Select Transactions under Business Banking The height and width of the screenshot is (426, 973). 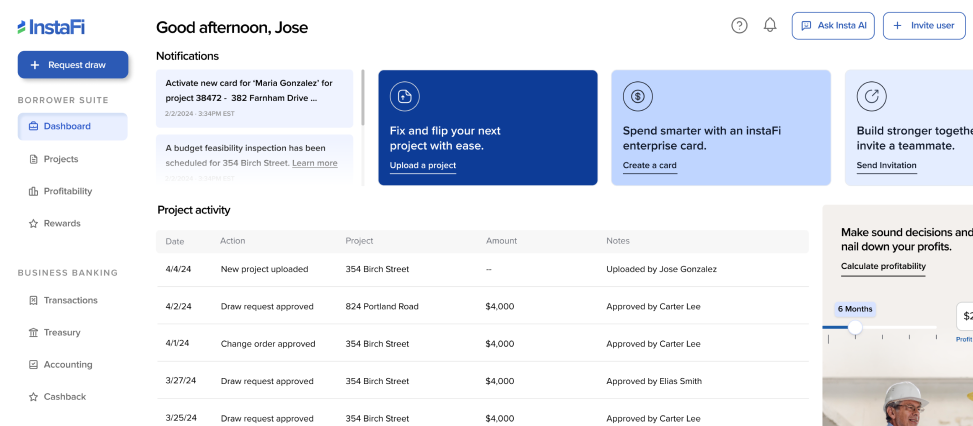[x=70, y=300]
